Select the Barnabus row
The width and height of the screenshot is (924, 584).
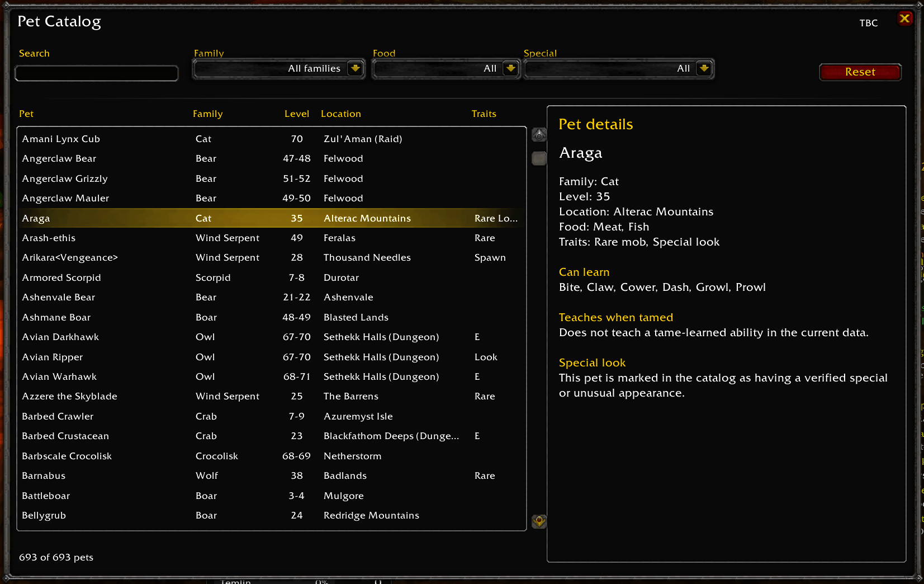[x=272, y=475]
